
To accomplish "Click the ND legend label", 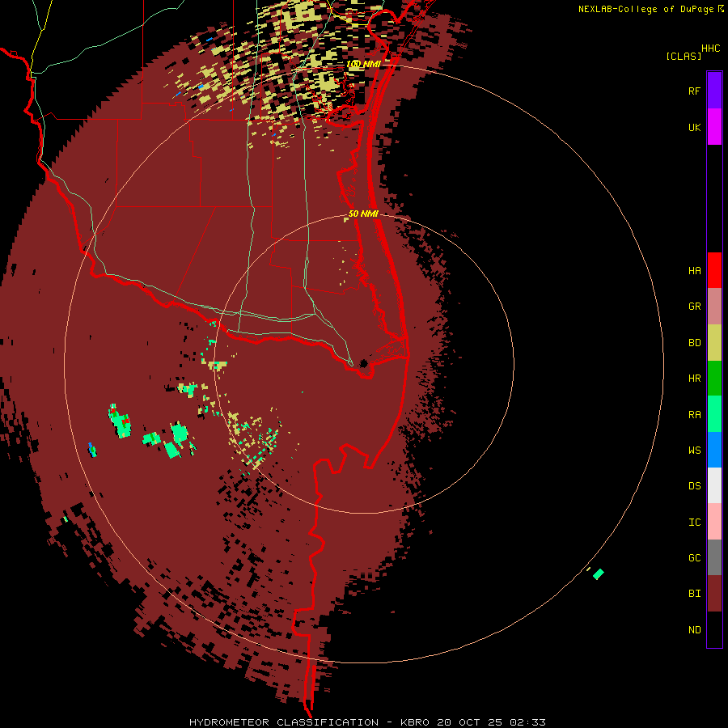I will pos(694,630).
